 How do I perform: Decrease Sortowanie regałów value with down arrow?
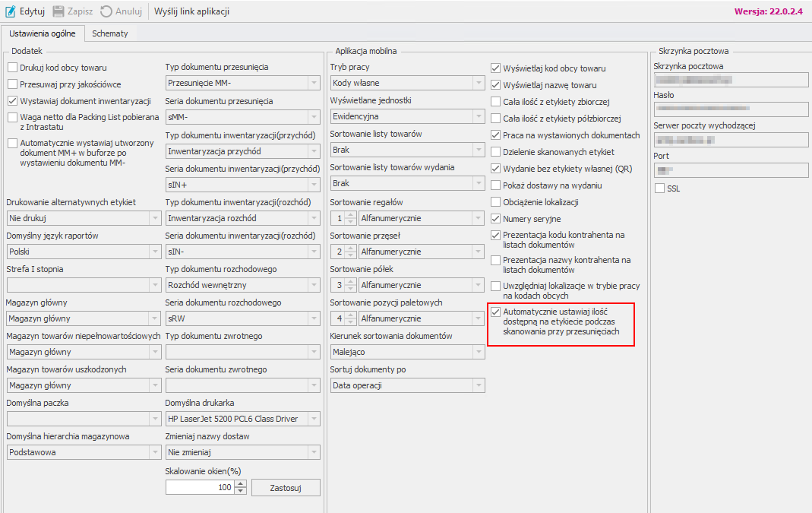click(350, 222)
